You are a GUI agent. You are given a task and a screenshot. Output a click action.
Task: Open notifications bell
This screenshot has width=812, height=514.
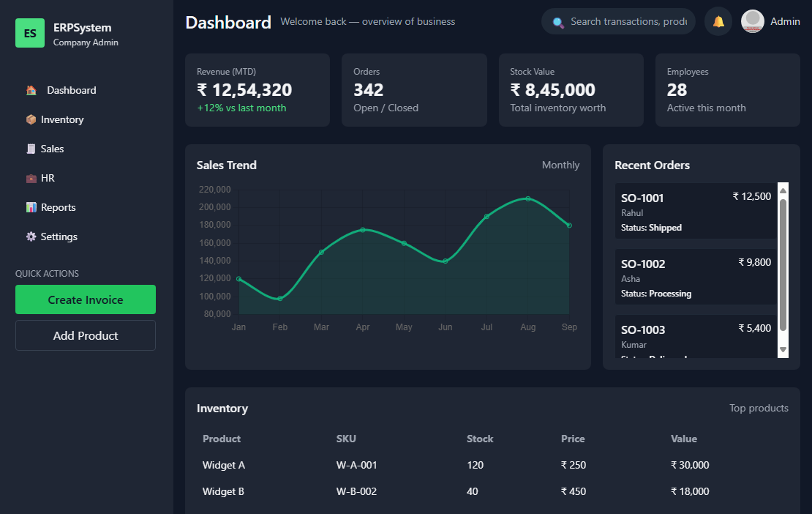(718, 21)
